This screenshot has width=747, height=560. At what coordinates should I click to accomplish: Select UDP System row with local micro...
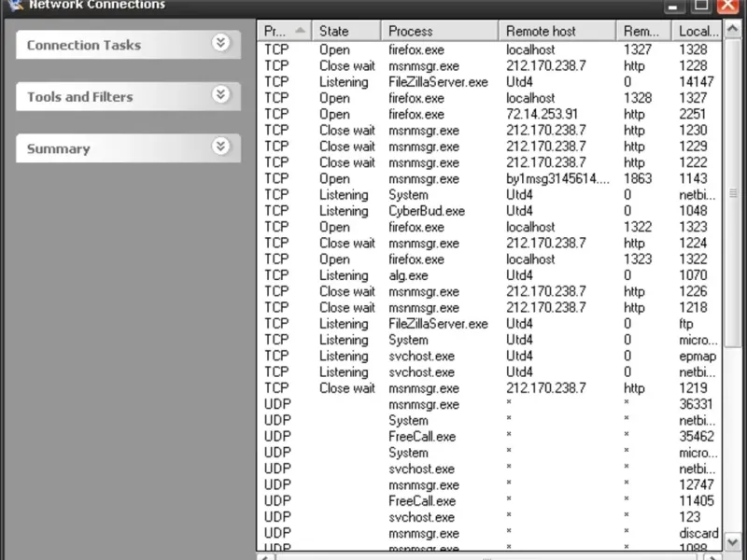489,453
